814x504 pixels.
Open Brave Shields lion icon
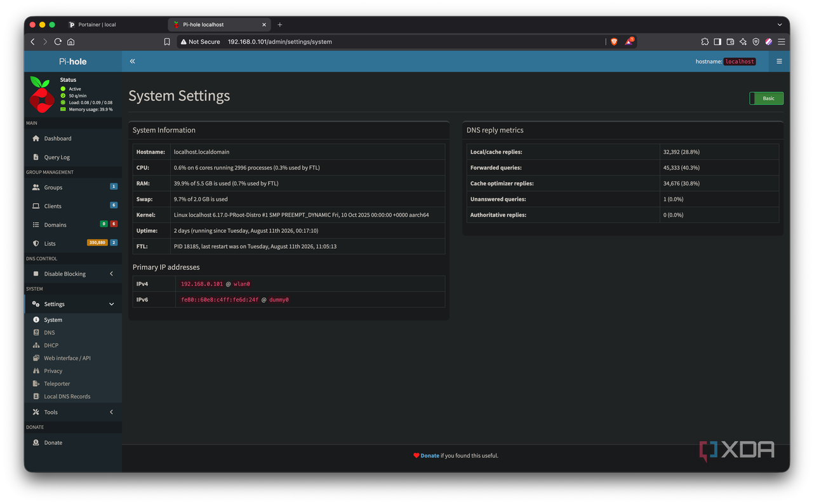(x=614, y=42)
